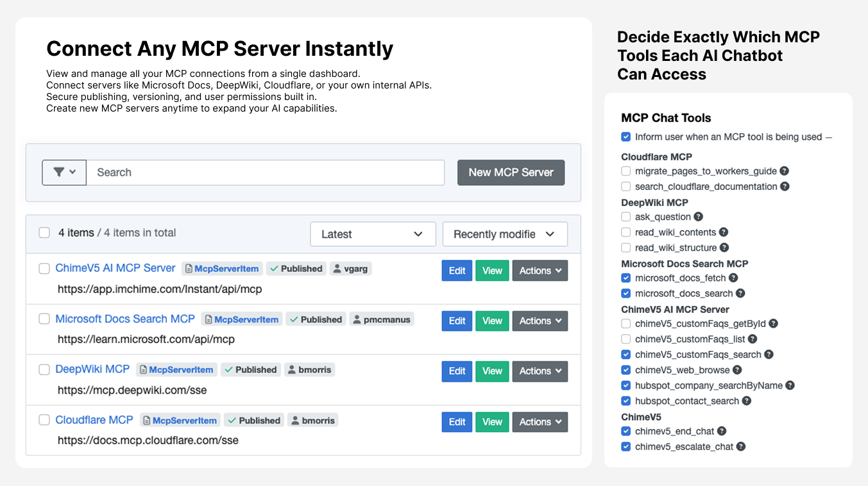Disable chimeV5_customFaqs_search tool

click(x=626, y=355)
